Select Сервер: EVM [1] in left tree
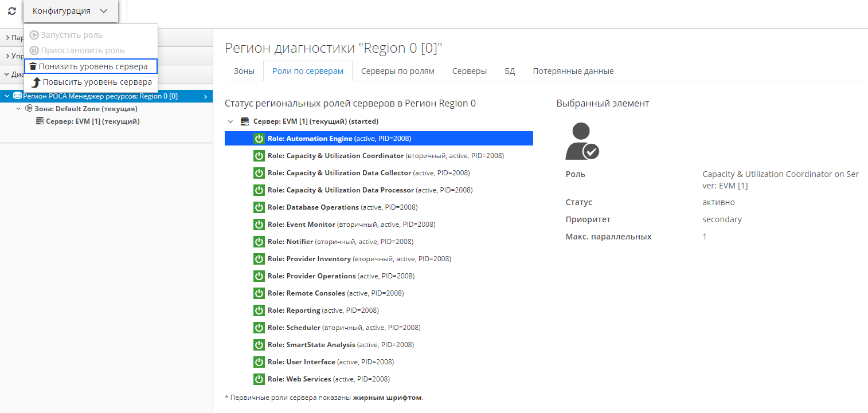Screen dimensions: 868x413 (x=92, y=121)
